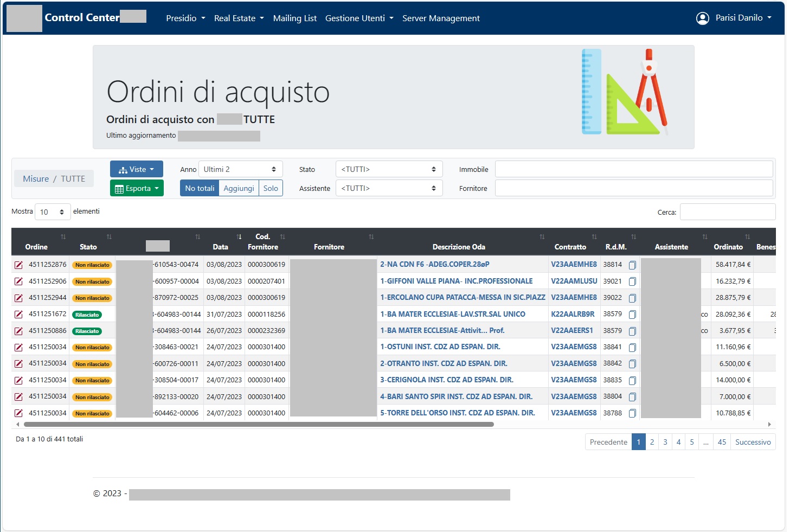Go to Successivo page

pos(753,442)
